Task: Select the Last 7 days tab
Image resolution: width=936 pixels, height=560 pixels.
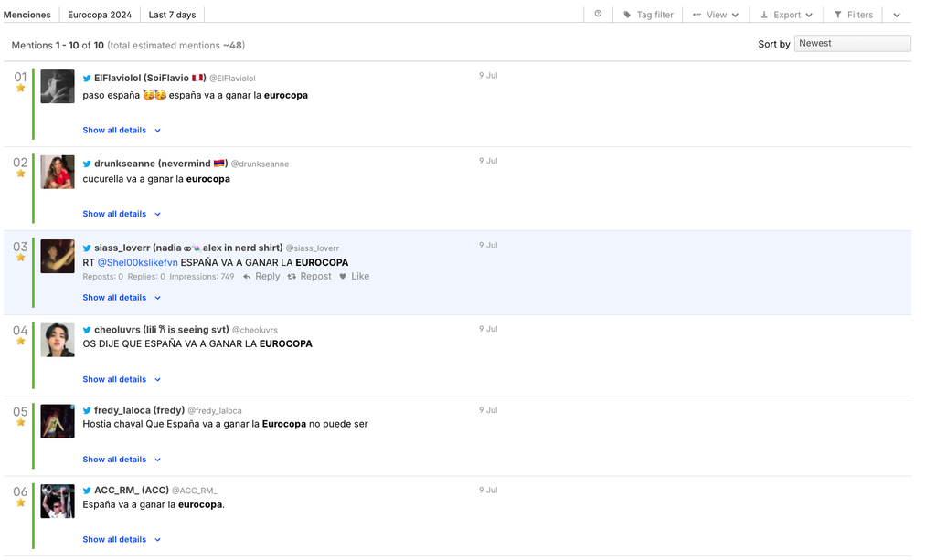Action: pos(172,15)
